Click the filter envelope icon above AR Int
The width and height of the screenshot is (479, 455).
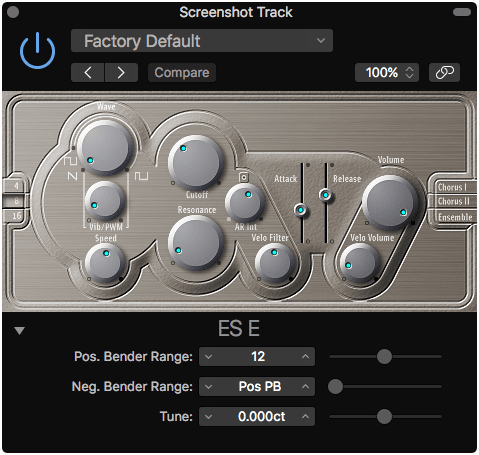tap(244, 177)
